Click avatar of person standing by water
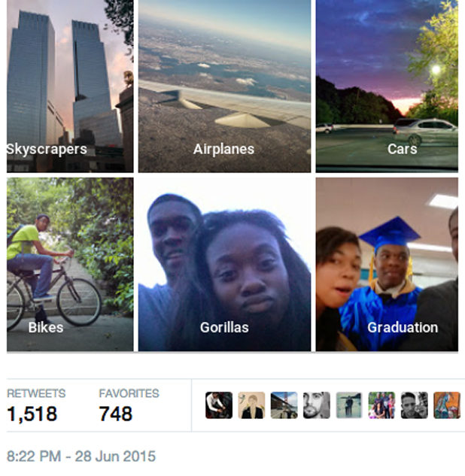465x476 pixels. (349, 405)
